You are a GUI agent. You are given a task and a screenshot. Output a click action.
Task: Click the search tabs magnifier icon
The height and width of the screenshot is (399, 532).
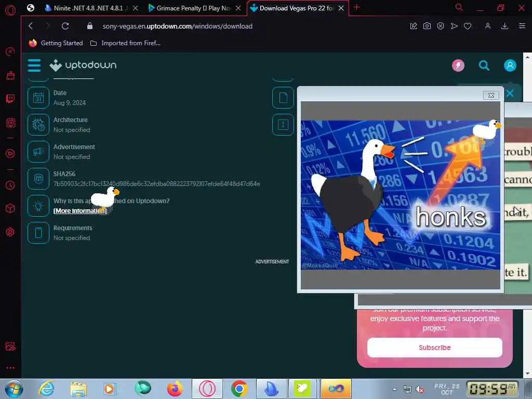click(459, 7)
